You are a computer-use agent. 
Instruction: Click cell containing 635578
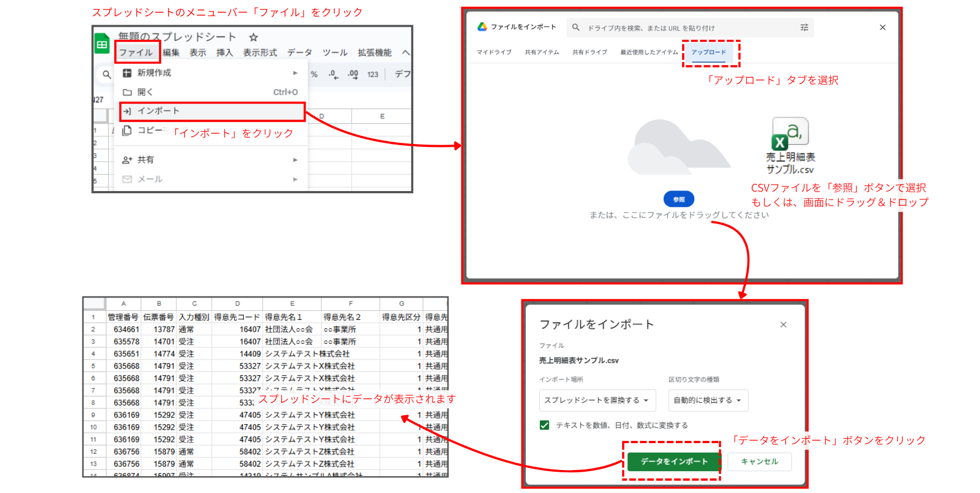coord(123,342)
